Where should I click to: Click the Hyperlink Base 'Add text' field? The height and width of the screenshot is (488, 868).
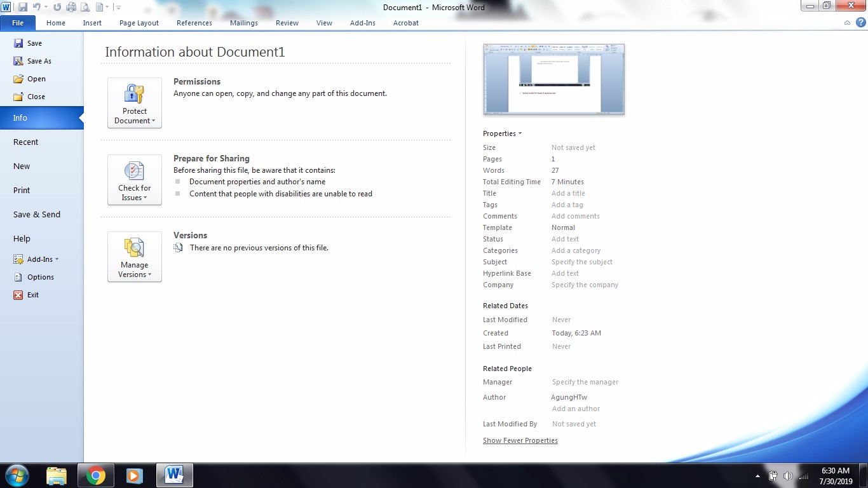point(565,273)
